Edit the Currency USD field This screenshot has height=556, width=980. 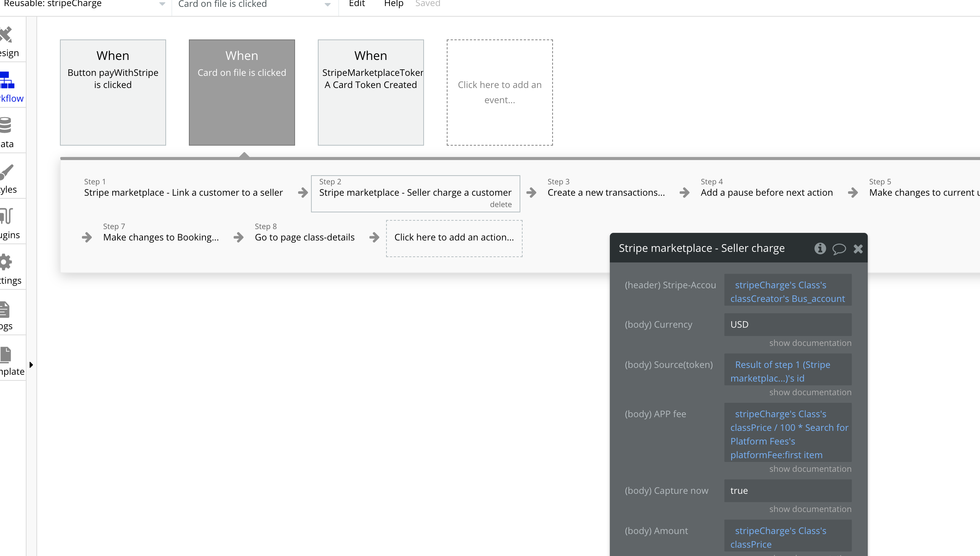coord(788,325)
